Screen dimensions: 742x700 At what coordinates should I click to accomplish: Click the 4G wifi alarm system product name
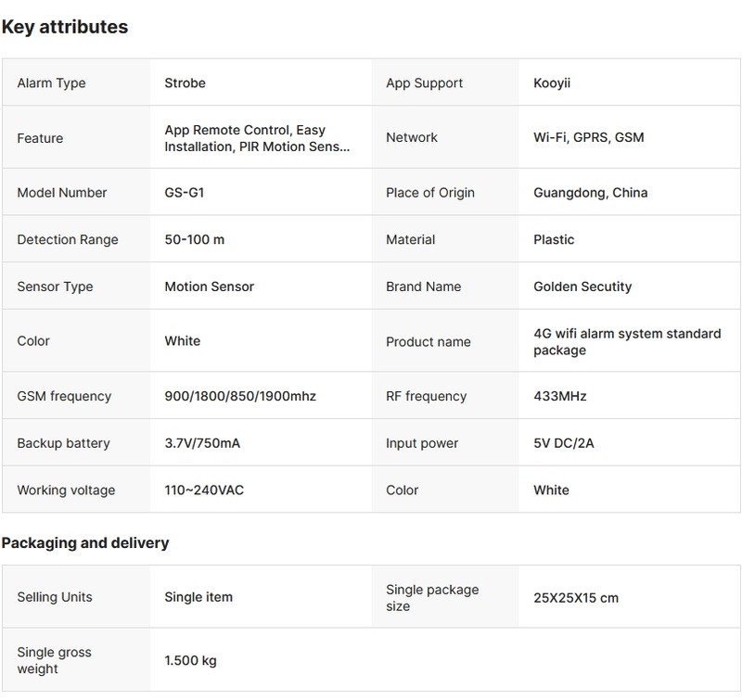[626, 341]
